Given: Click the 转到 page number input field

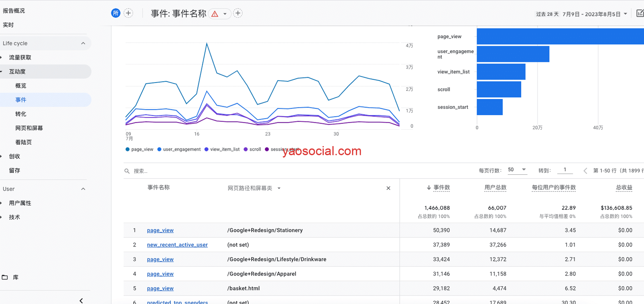Looking at the screenshot, I should coord(565,170).
